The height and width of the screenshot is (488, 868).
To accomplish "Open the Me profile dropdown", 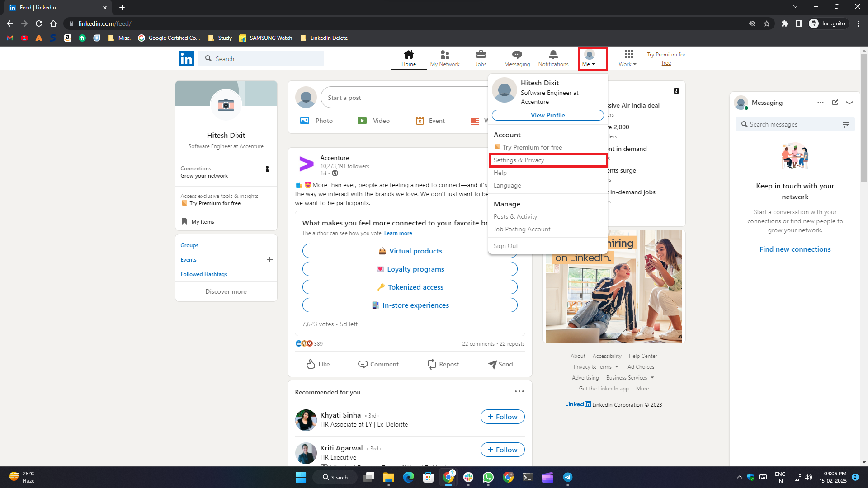I will click(589, 58).
